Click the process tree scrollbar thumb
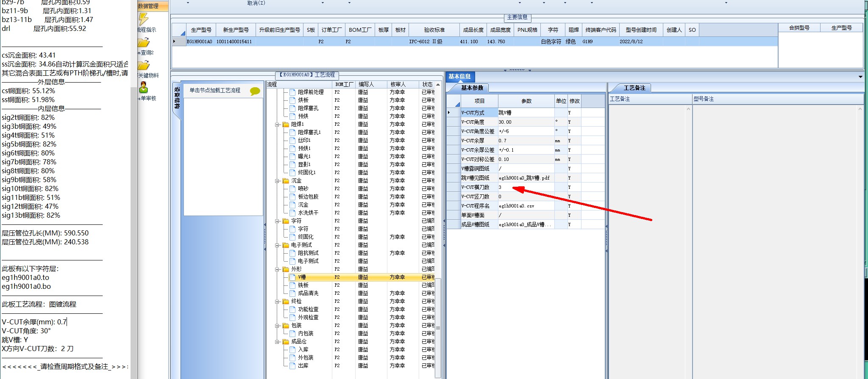 [x=438, y=328]
